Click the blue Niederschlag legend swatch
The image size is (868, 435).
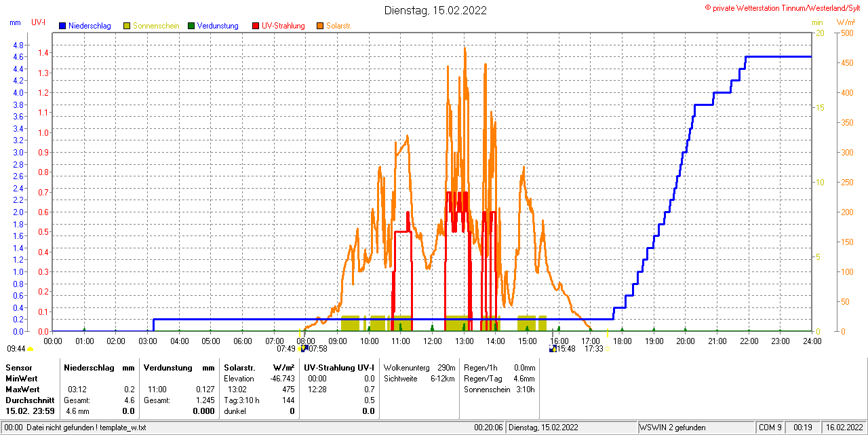point(62,26)
